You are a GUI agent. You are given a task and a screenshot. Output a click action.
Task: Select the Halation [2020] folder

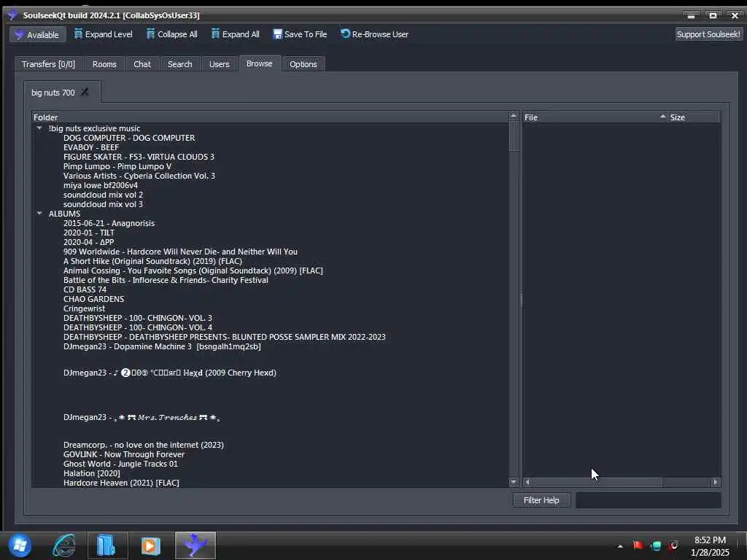(x=91, y=473)
